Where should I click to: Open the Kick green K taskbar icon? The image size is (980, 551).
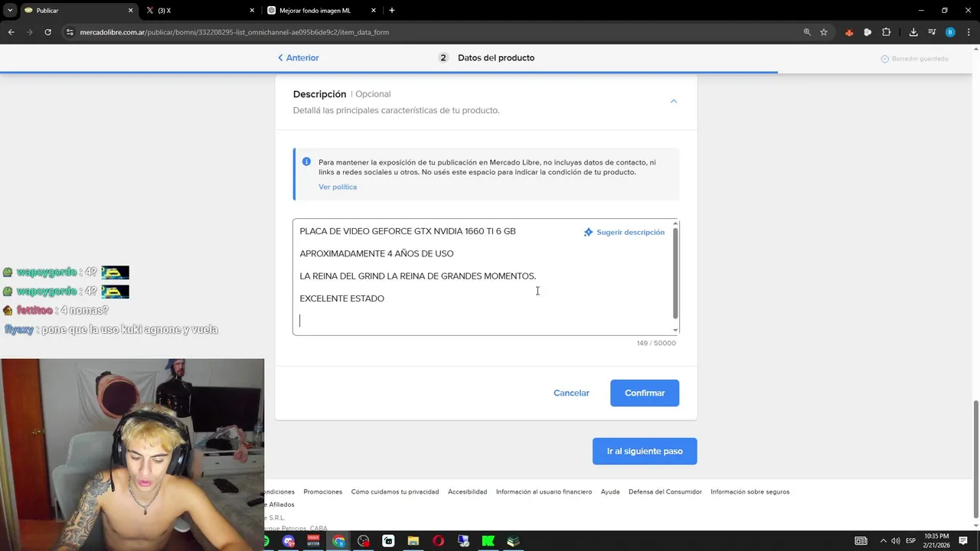pyautogui.click(x=488, y=541)
